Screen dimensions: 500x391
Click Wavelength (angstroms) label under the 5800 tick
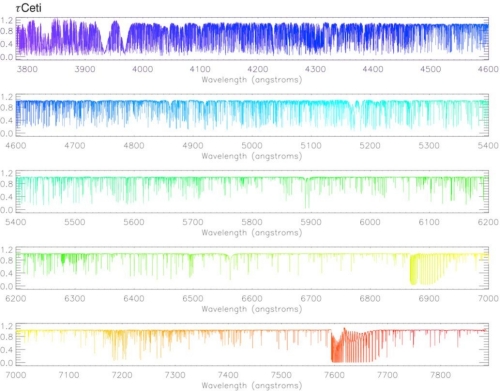[x=252, y=233]
